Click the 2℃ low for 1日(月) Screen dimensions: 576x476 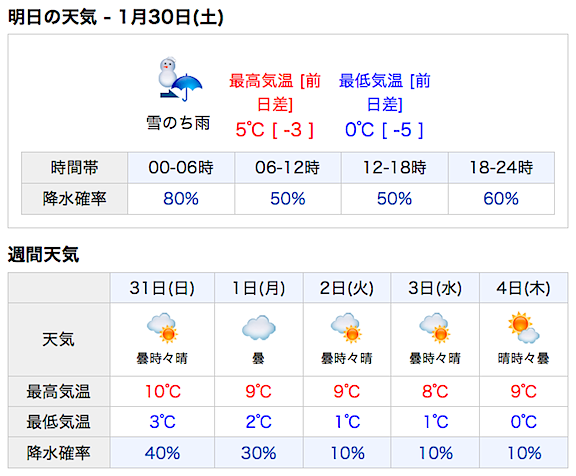[x=259, y=422]
